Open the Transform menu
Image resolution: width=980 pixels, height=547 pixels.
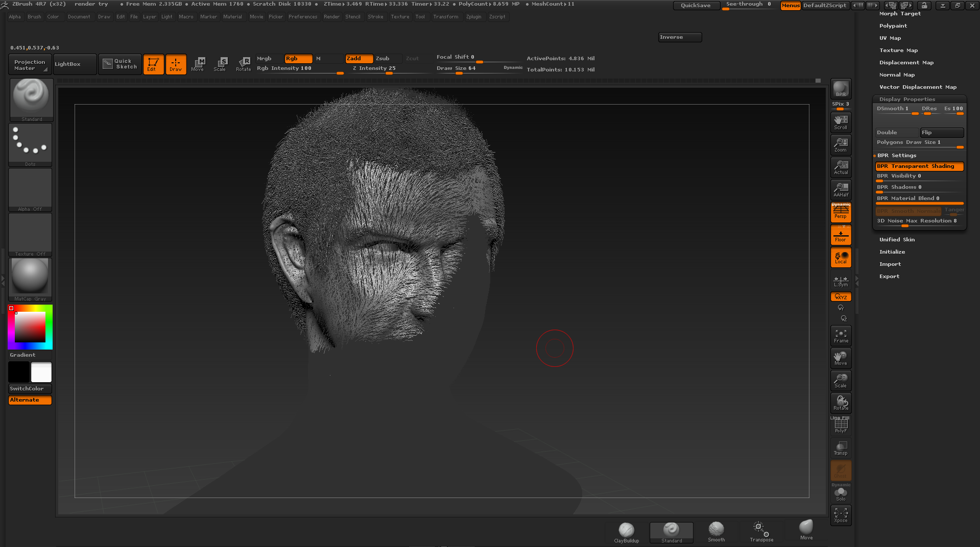pyautogui.click(x=445, y=17)
